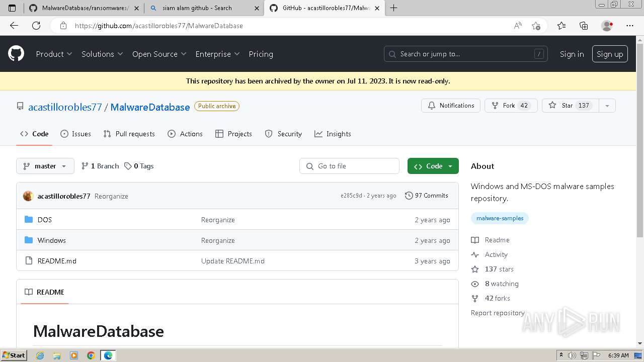Open the Favorites list icon
Viewport: 644px width, 362px height.
pyautogui.click(x=561, y=26)
